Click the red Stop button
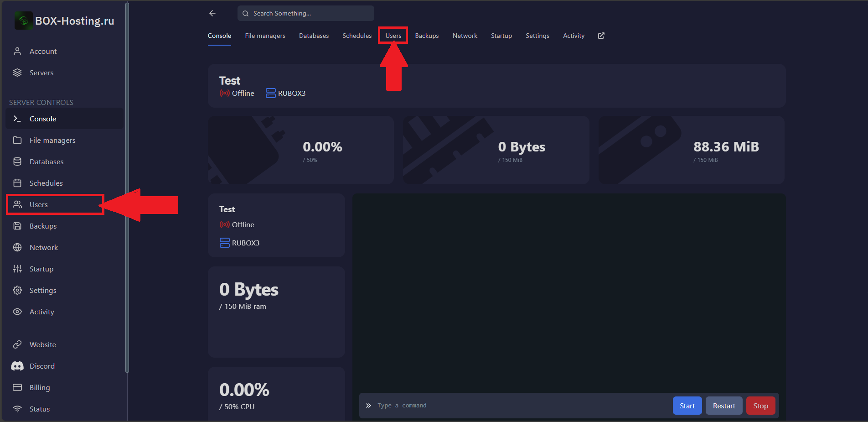 pos(760,406)
